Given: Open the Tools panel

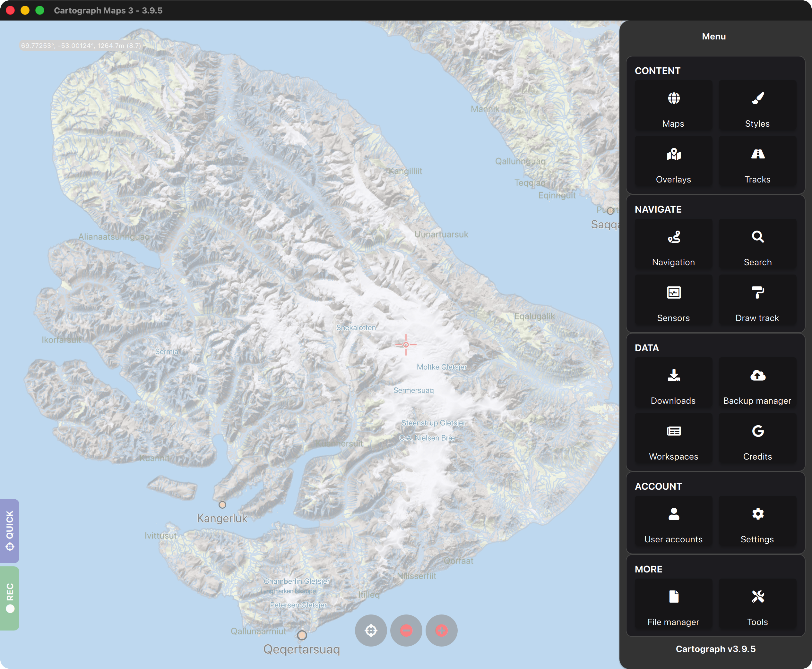Looking at the screenshot, I should [757, 605].
